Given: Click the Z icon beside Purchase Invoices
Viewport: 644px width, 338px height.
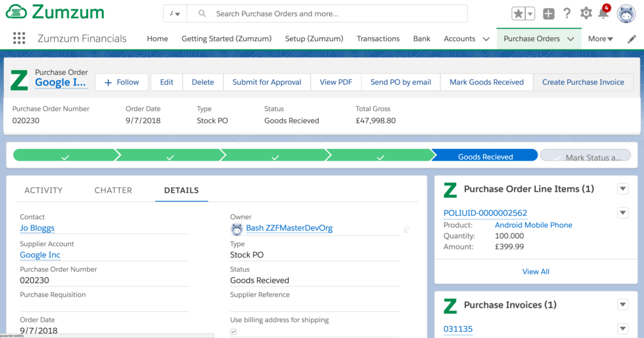Looking at the screenshot, I should (450, 306).
